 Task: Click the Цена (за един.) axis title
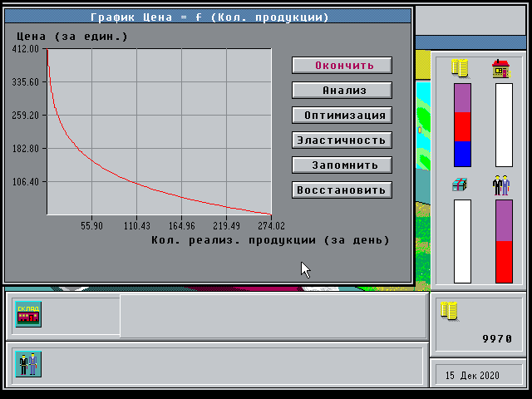(72, 37)
